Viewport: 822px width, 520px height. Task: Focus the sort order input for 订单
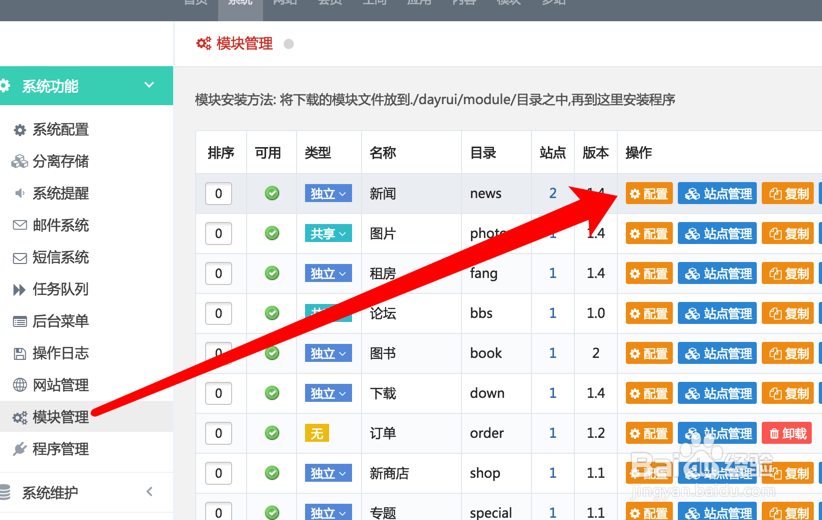click(219, 433)
